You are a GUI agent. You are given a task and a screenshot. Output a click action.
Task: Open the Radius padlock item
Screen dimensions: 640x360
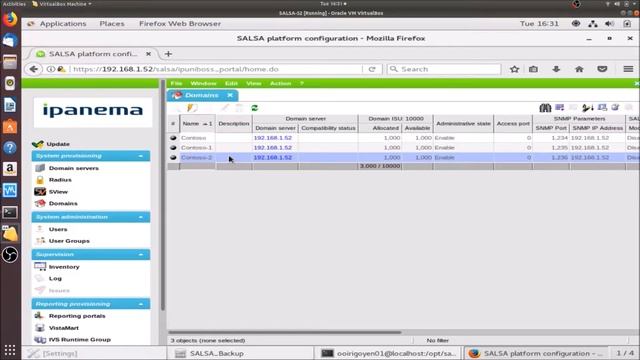(40, 180)
